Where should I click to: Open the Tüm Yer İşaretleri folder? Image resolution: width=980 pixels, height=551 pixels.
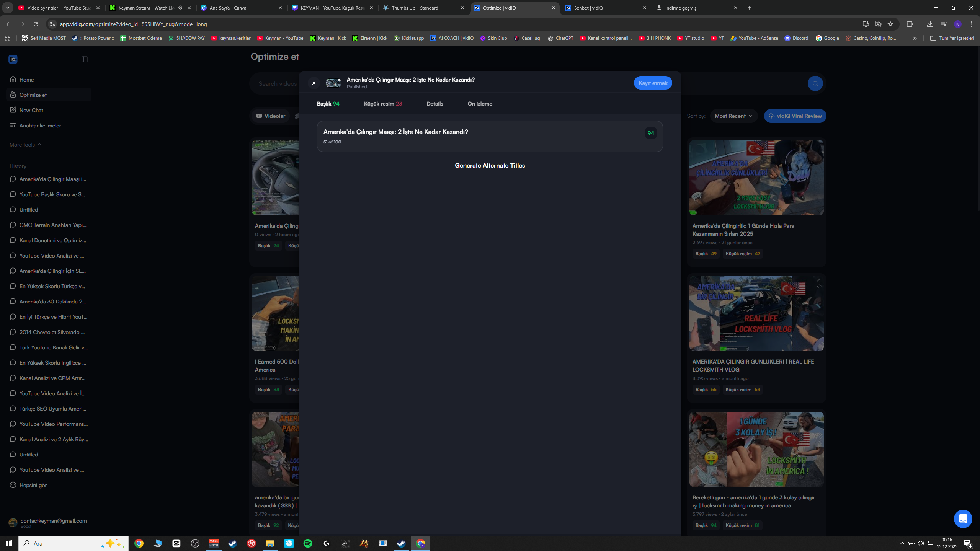click(952, 38)
